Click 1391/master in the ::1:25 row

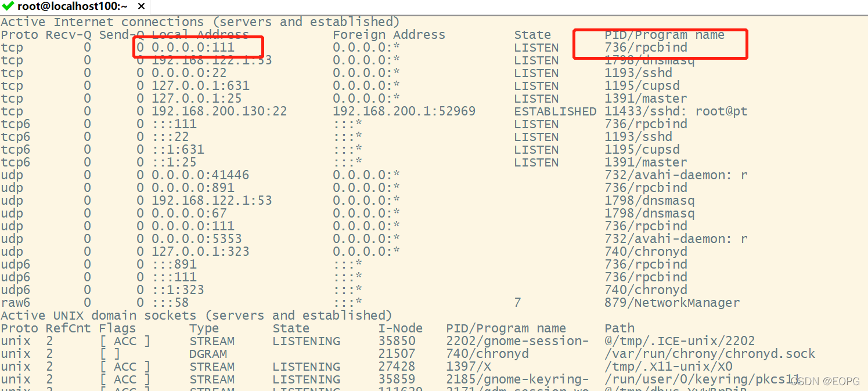tap(646, 162)
